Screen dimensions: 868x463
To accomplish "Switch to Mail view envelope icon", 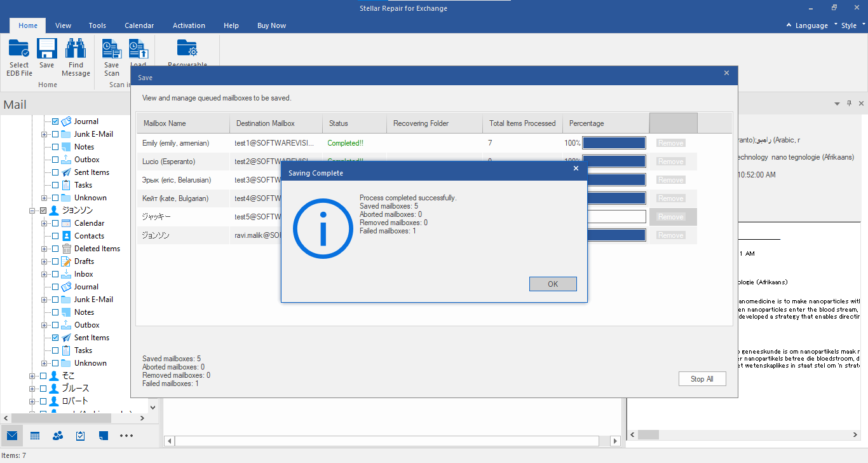I will click(12, 436).
